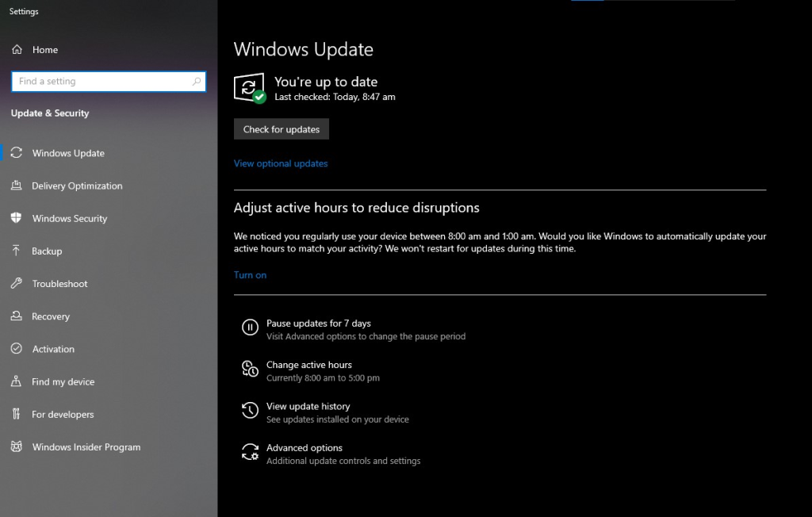The width and height of the screenshot is (812, 517).
Task: Click the Windows Insider Program cat icon
Action: 17,446
